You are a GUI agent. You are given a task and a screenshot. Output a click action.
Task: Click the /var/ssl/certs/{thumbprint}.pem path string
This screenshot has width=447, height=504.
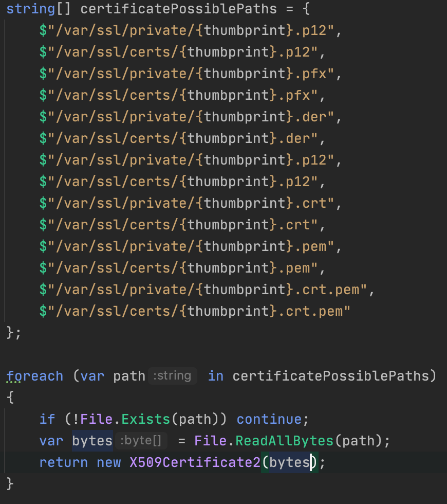tap(179, 268)
